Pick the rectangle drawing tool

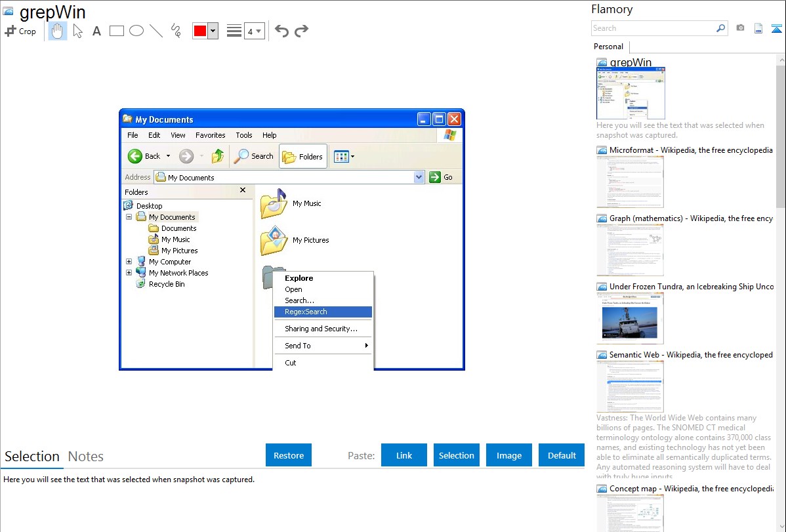pos(116,31)
